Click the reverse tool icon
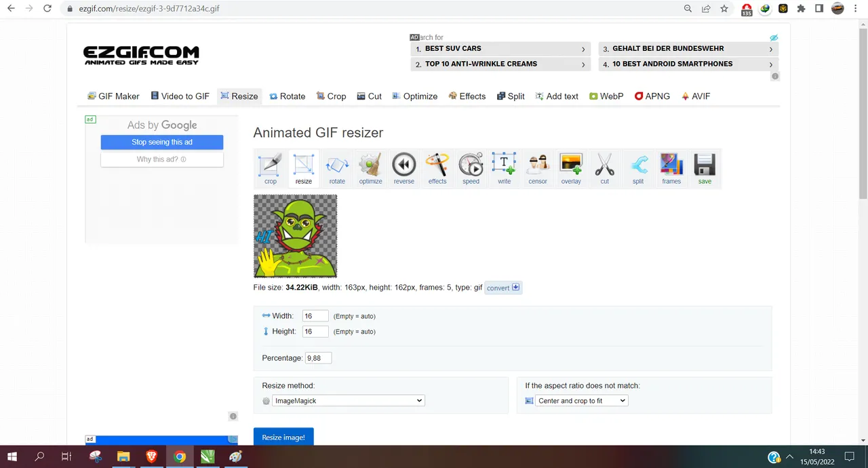The height and width of the screenshot is (468, 868). [x=404, y=168]
